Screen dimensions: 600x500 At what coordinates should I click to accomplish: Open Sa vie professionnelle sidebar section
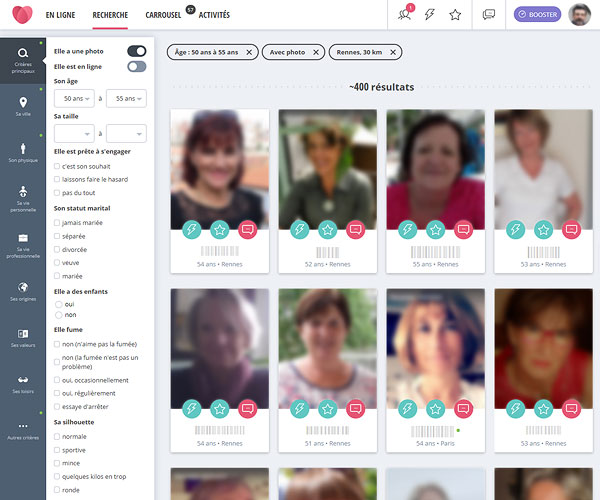click(23, 245)
